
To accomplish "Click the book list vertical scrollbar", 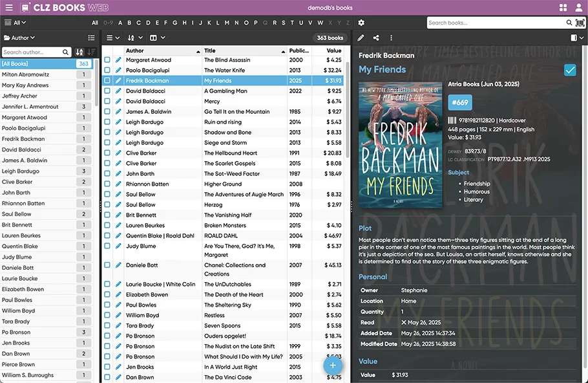I will point(347,109).
